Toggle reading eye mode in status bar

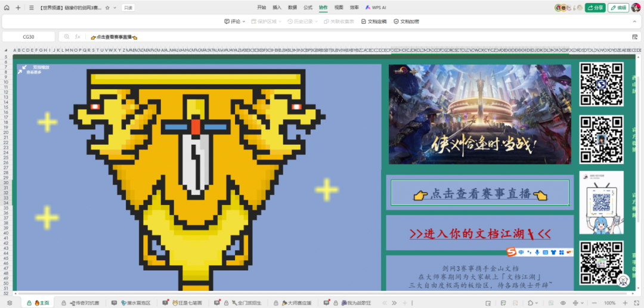pyautogui.click(x=563, y=303)
